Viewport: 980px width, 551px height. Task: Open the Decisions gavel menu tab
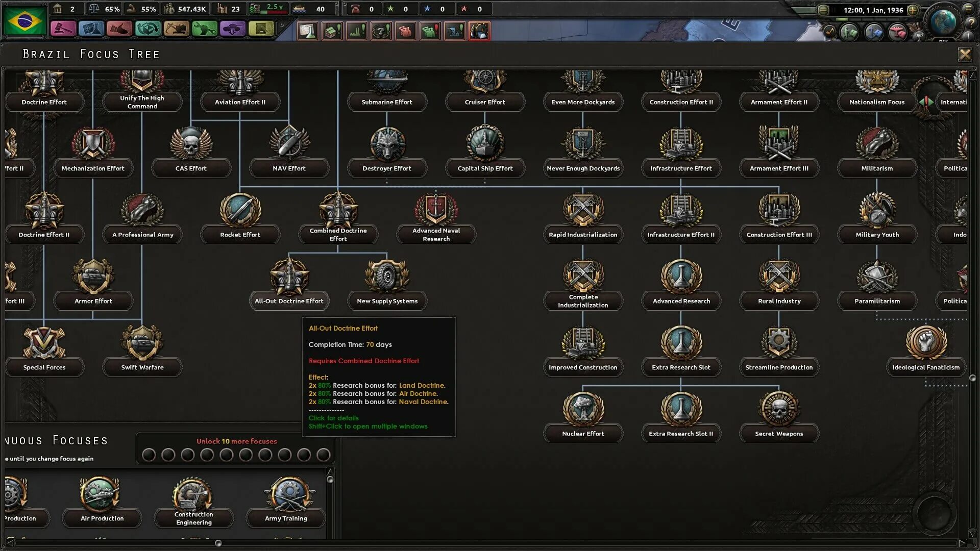tap(63, 29)
